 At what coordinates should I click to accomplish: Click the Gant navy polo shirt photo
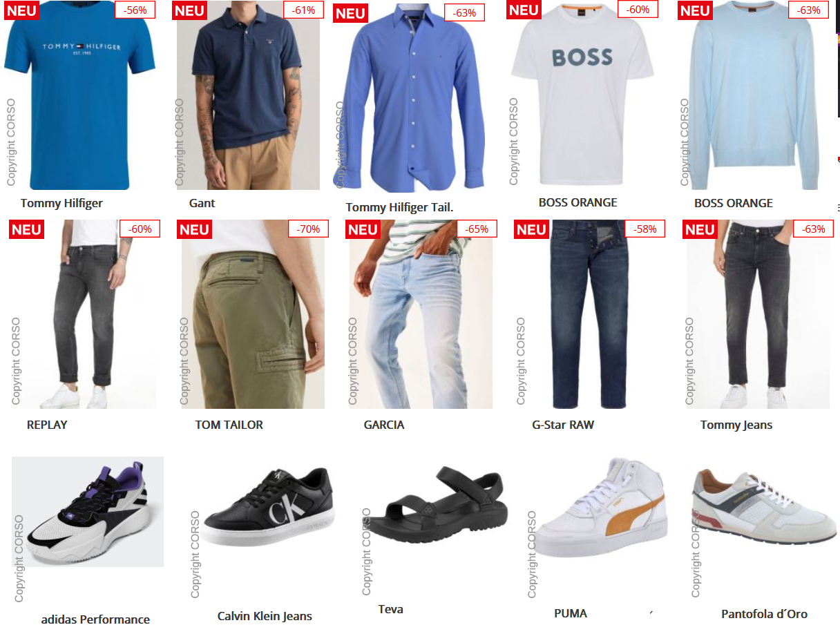click(x=248, y=95)
